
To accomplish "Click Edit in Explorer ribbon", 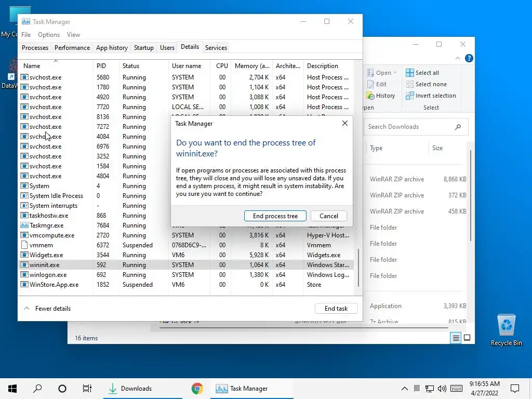I will [x=377, y=84].
